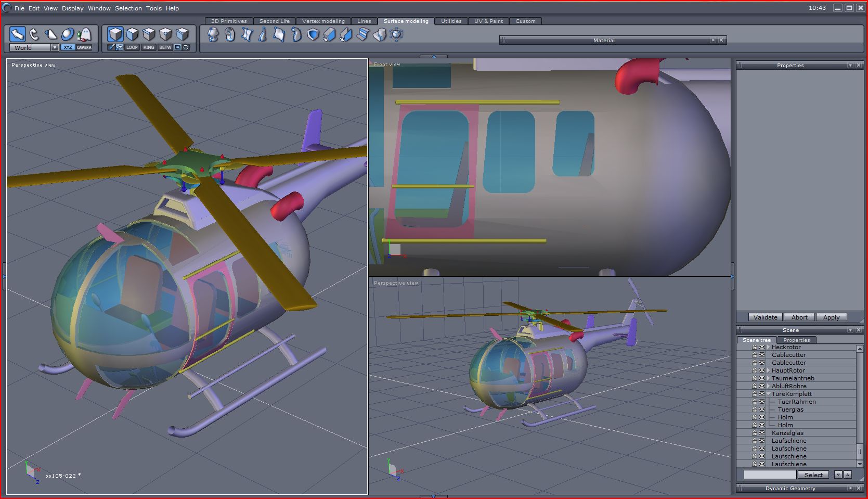Enable lasso circle selection mode
The width and height of the screenshot is (868, 499).
pos(186,47)
